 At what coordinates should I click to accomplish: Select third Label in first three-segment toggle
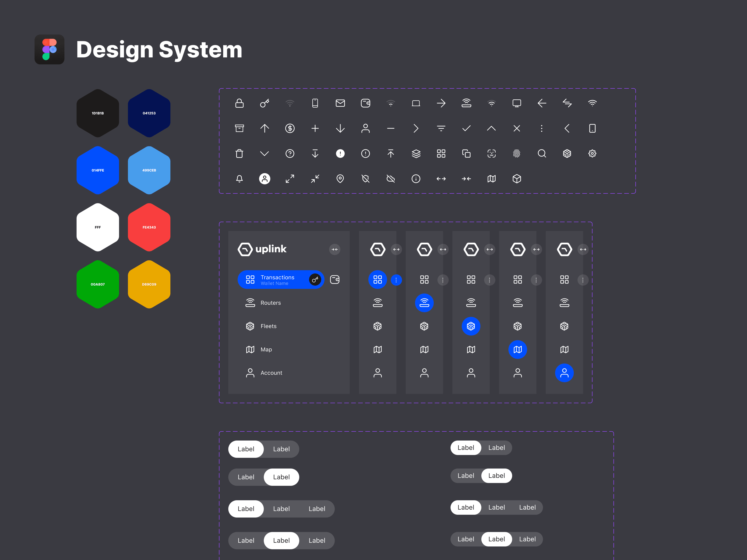click(317, 509)
